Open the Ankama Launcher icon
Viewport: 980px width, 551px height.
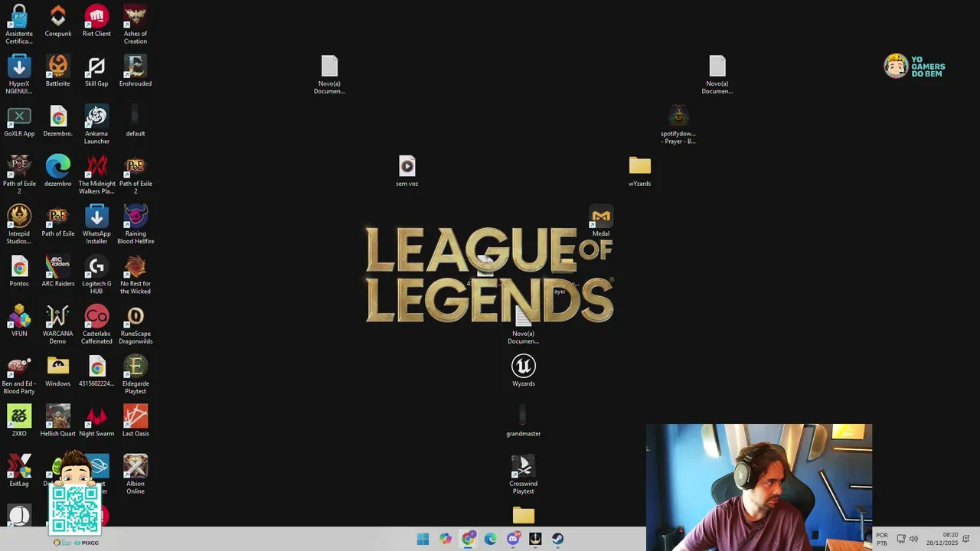click(96, 124)
